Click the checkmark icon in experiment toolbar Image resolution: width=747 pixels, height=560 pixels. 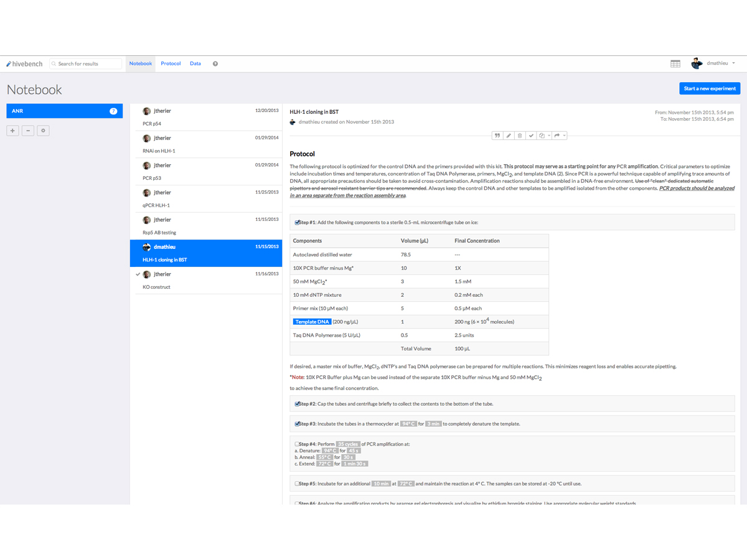click(531, 136)
